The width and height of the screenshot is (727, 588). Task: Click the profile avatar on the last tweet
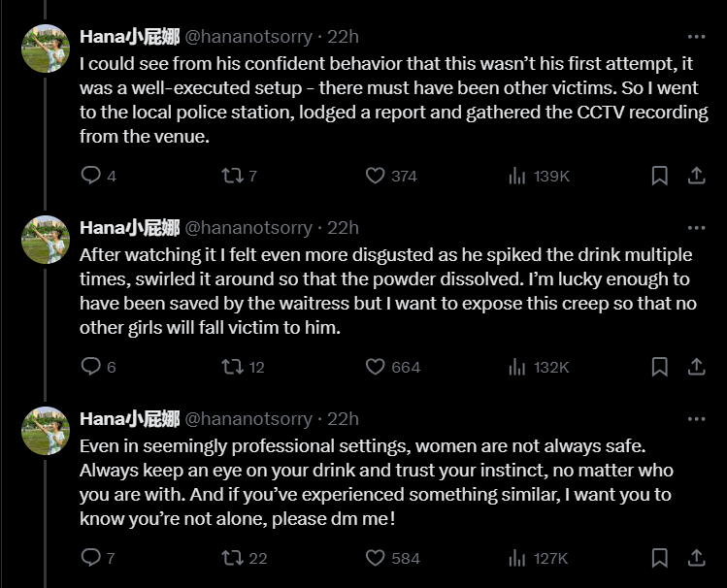pos(46,431)
